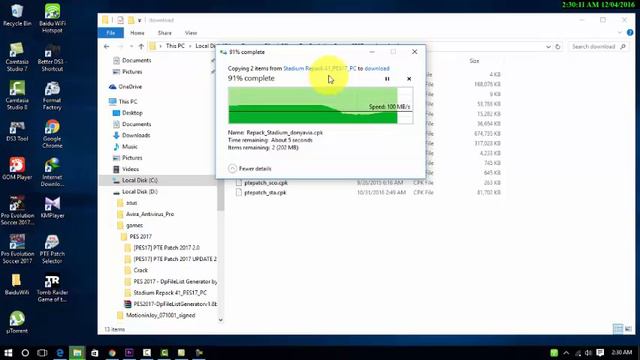Screen dimensions: 640x360
Task: Open uTorrent desktop icon
Action: [x=17, y=322]
